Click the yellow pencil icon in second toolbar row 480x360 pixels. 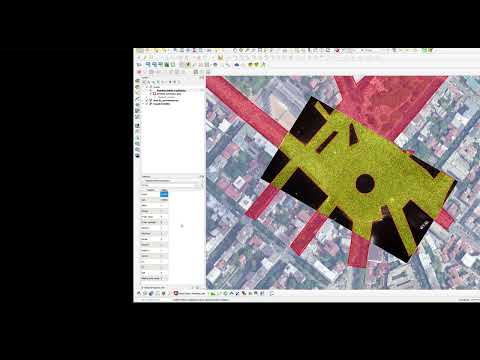[x=145, y=57]
